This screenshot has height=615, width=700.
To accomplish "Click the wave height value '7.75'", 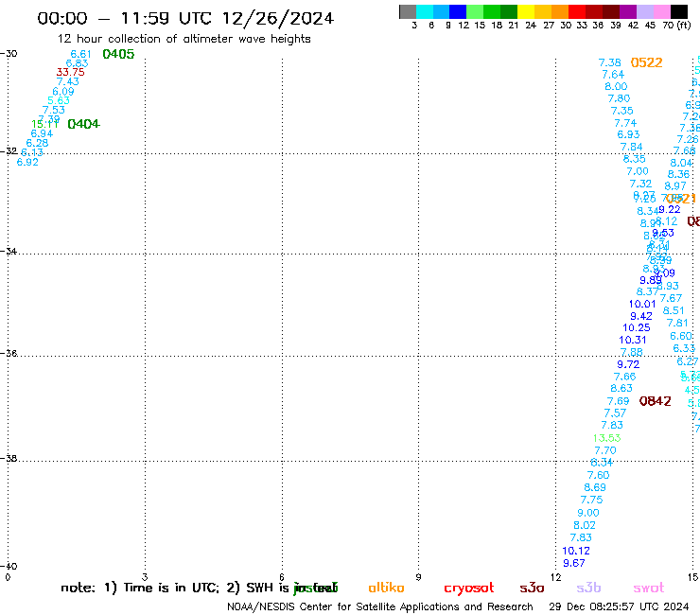I will click(x=591, y=500).
